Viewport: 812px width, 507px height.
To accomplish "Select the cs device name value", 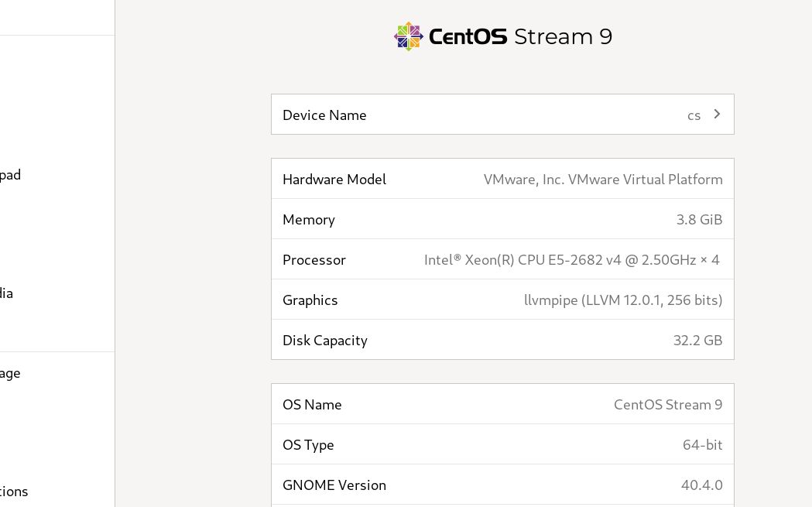I will point(694,114).
